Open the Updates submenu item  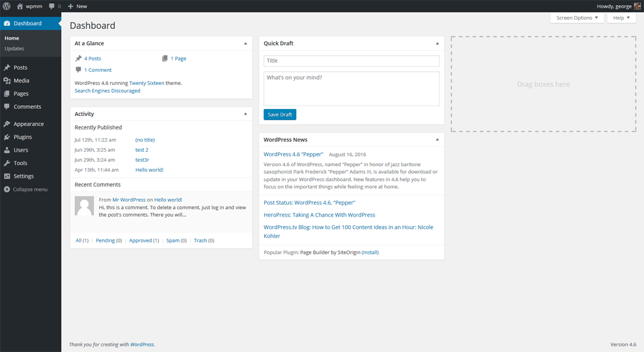(14, 48)
